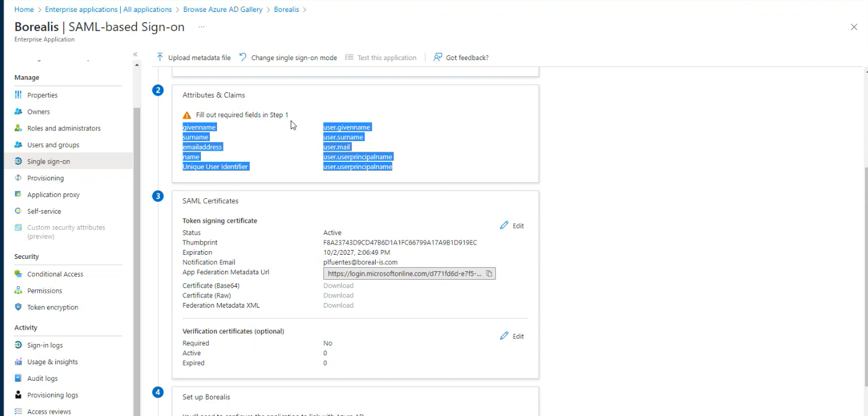Close the Borealis blade

pos(854,27)
